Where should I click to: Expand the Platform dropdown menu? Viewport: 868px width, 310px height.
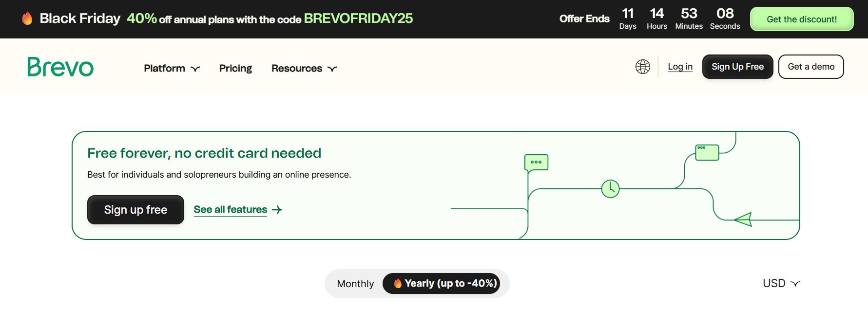coord(171,68)
